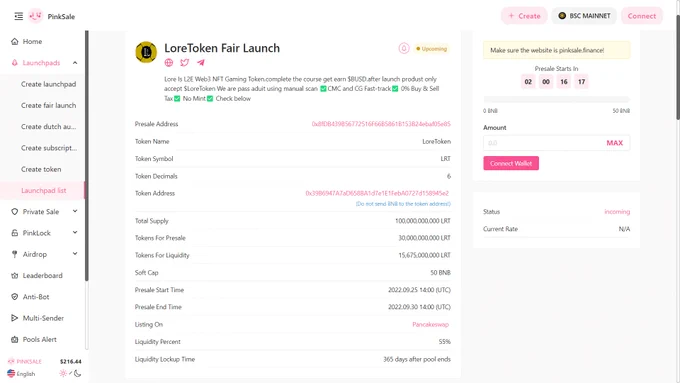Click the Upcoming status badge
Screen dimensions: 680x383
coord(432,49)
